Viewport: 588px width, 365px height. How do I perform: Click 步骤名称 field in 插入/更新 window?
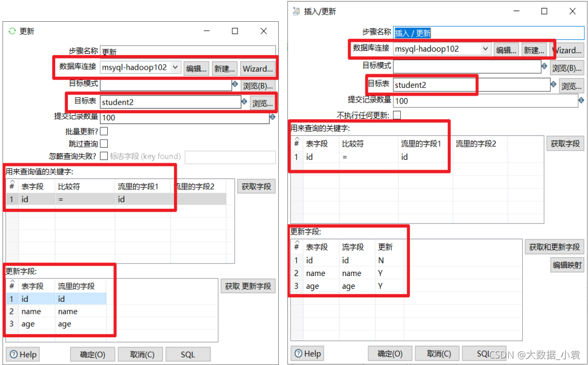489,33
